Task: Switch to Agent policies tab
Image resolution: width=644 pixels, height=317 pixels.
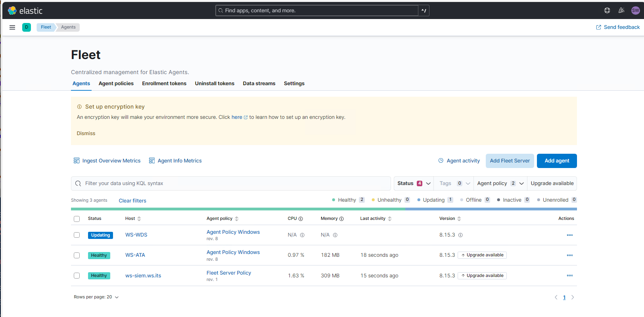Action: pos(116,84)
